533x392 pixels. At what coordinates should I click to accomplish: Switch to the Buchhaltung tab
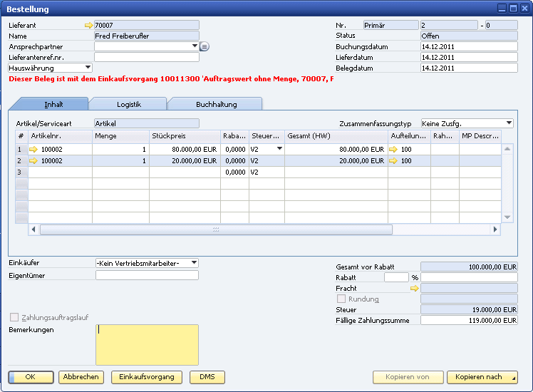coord(216,104)
